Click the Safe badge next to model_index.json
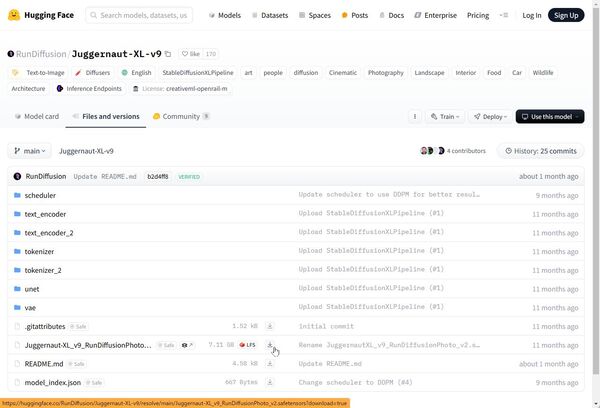This screenshot has height=408, width=600. coord(94,383)
